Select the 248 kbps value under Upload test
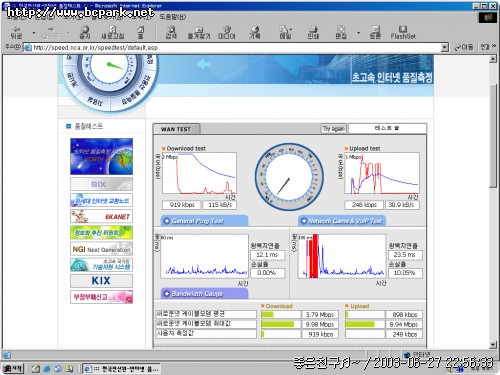Image resolution: width=500 pixels, height=375 pixels. pos(364,205)
